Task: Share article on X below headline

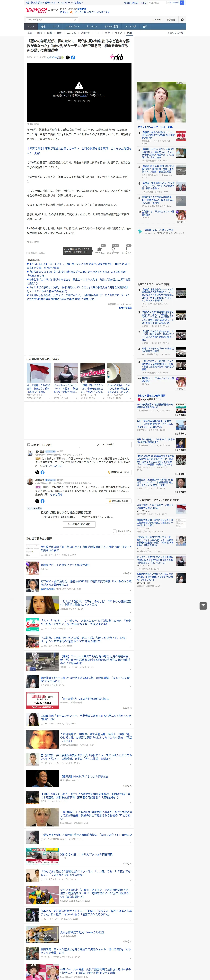Action: [x=68, y=57]
